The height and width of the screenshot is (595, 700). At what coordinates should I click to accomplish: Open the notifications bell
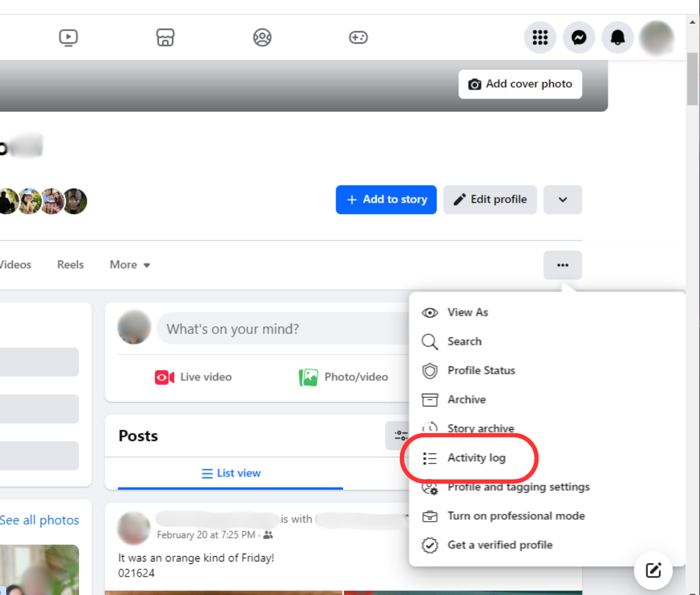point(618,37)
